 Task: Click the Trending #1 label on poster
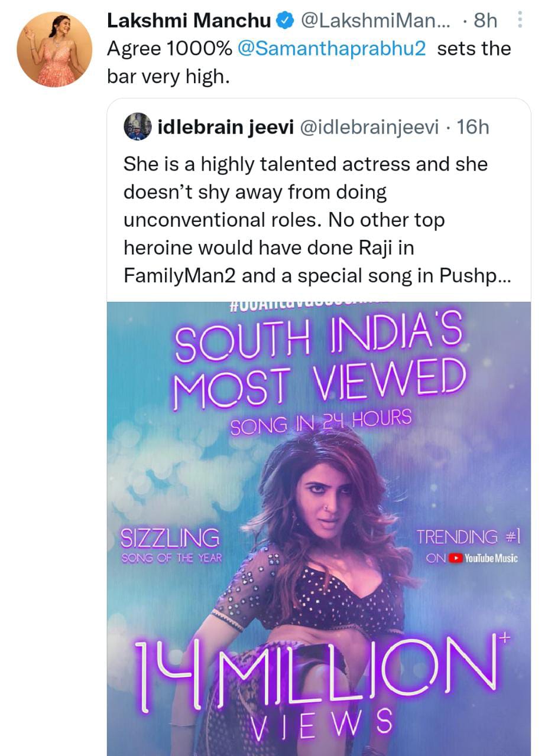(467, 537)
